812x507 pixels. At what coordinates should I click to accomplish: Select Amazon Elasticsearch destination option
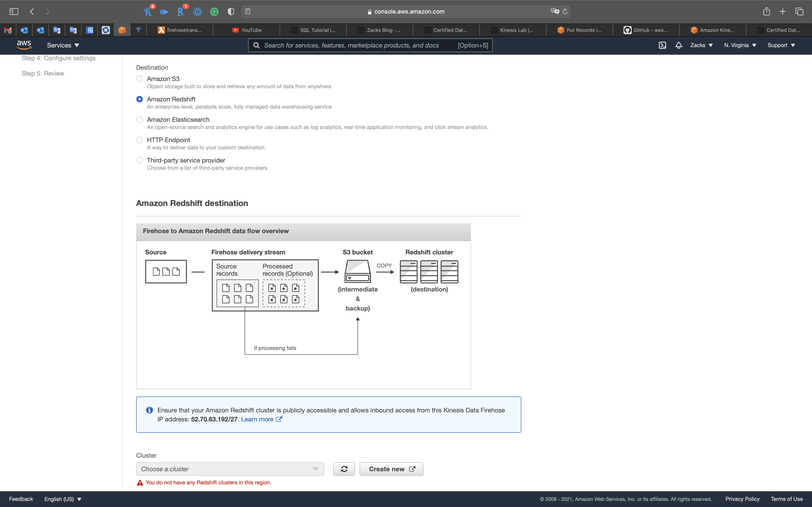click(140, 120)
